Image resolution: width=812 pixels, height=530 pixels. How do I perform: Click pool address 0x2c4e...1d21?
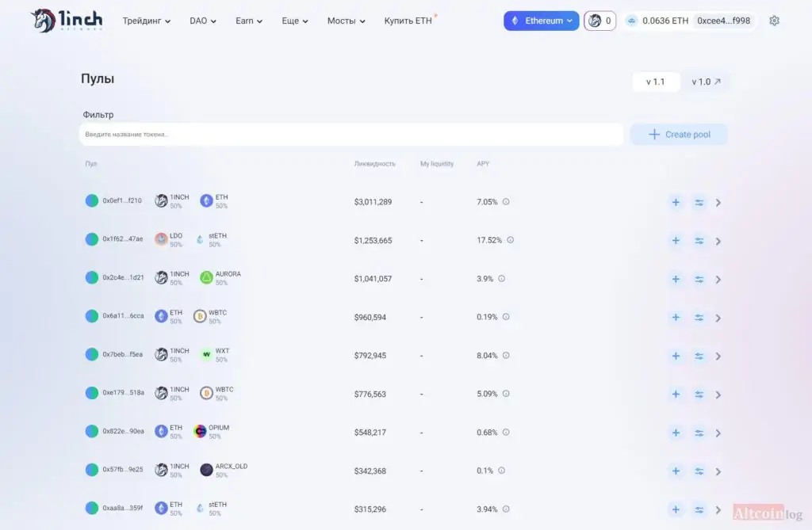[123, 277]
